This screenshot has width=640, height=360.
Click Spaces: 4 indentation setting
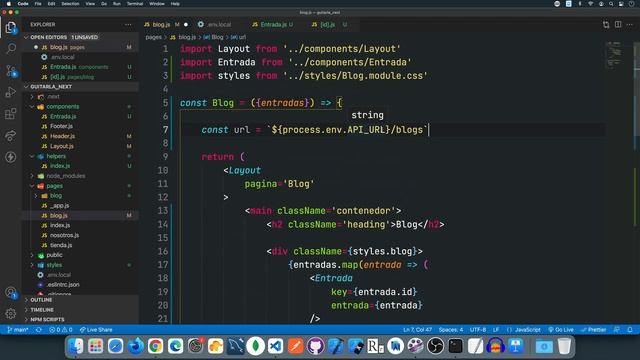pos(451,330)
